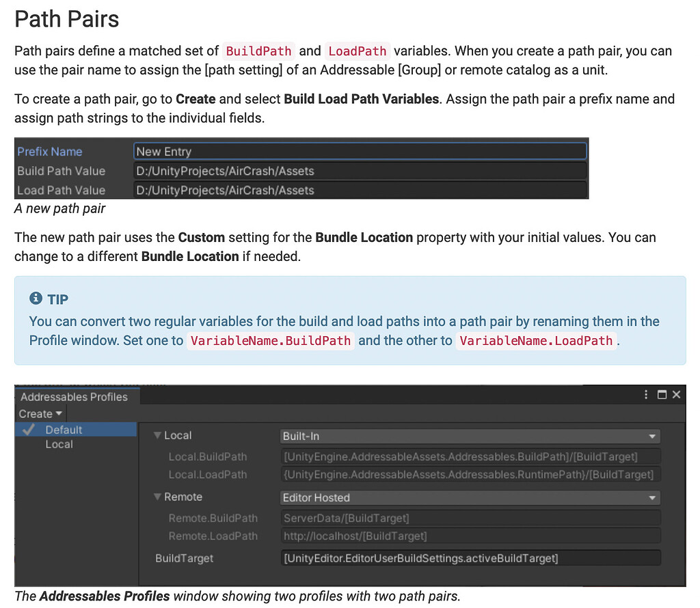The image size is (700, 608).
Task: Open the Create menu
Action: 38,413
